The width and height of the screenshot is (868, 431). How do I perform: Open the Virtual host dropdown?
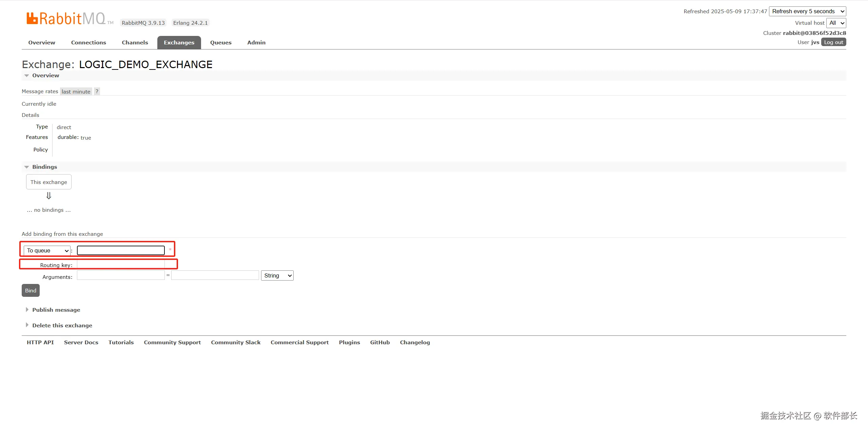coord(836,23)
